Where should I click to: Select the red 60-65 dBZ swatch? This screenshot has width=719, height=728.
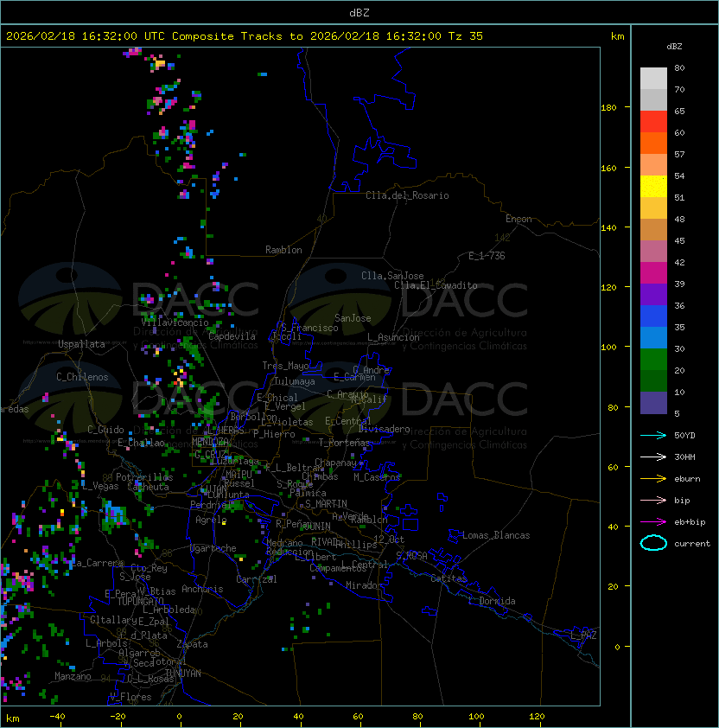653,122
